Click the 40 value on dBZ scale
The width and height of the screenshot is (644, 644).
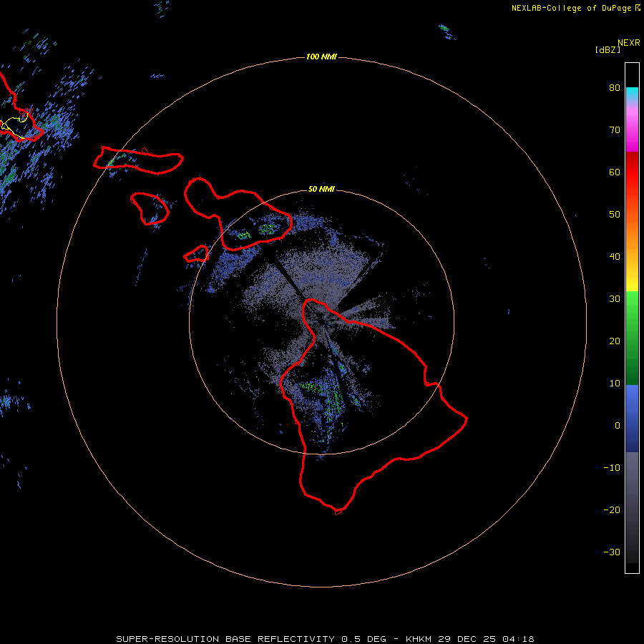(615, 257)
